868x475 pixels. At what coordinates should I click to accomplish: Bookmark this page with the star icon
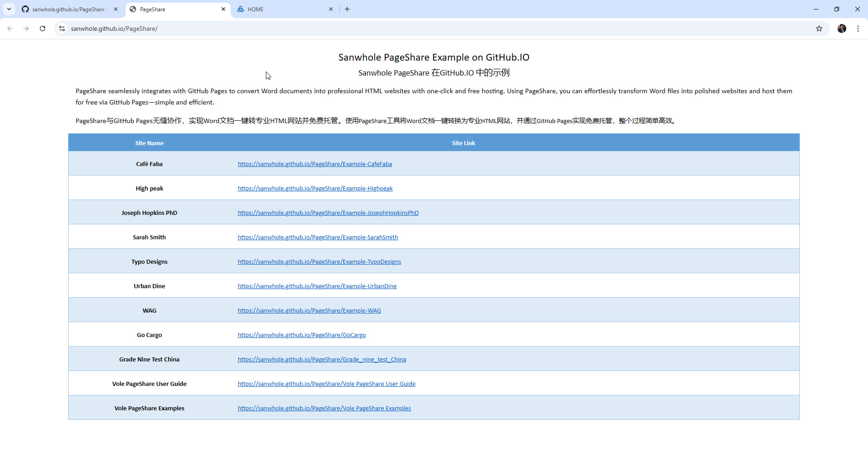point(819,28)
